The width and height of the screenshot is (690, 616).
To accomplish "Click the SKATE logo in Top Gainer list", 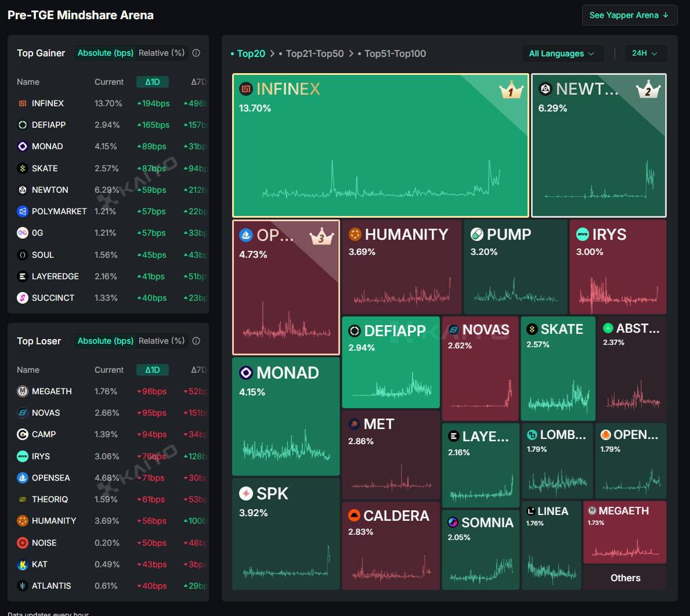I will (23, 168).
